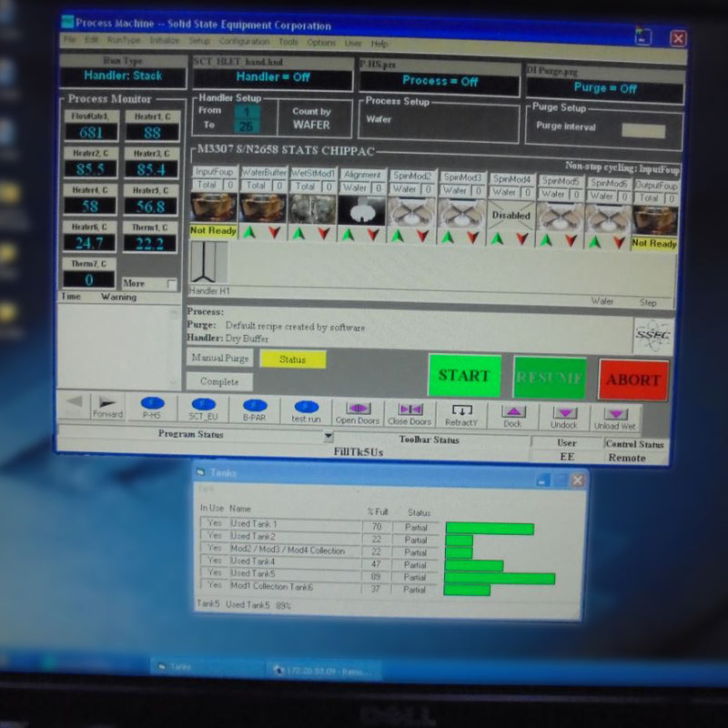Click the Unload Wet toolbar icon
This screenshot has height=728, width=728.
616,414
